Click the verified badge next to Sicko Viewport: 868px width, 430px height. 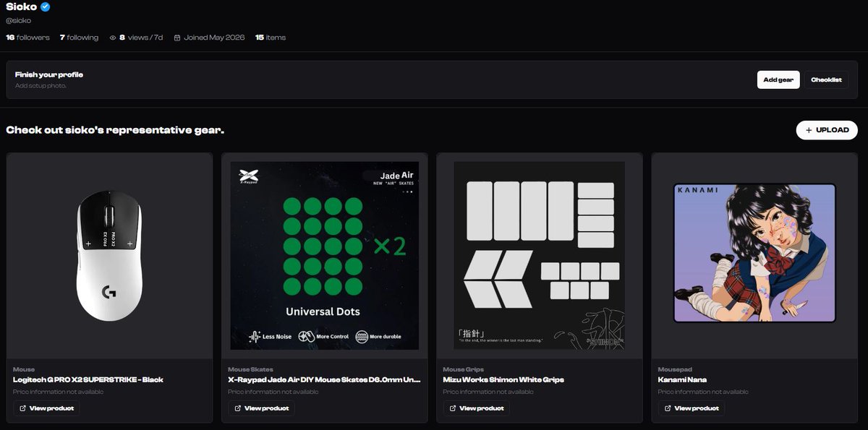click(46, 7)
